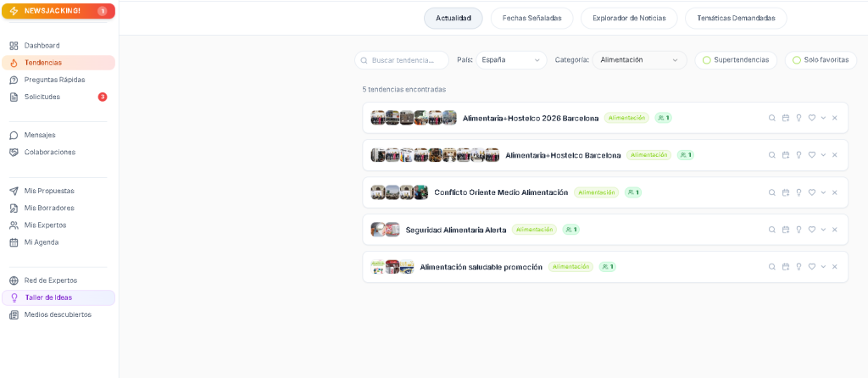This screenshot has width=868, height=378.
Task: Click lightbulb icon on Alimentaria+Hostelco 2026 Barcelona row
Action: [x=798, y=118]
